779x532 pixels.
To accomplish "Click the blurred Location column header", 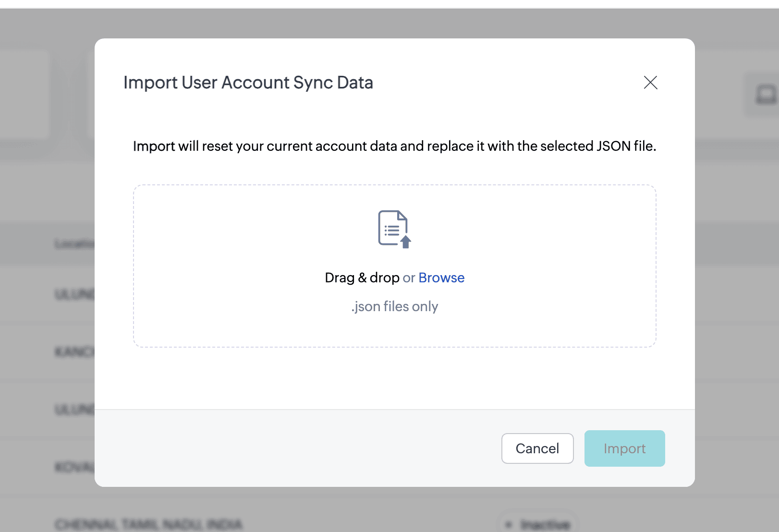I will [74, 244].
